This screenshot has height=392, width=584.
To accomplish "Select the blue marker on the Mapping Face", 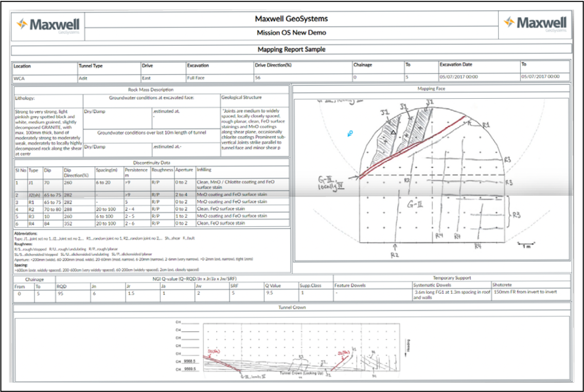I will [350, 133].
